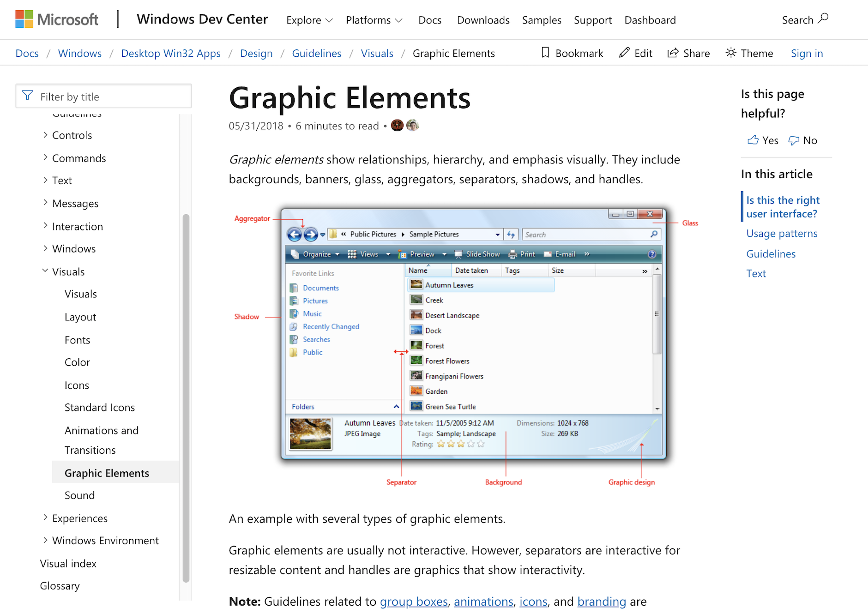Expand the Controls tree node
Viewport: 868px width, 614px height.
pyautogui.click(x=45, y=135)
